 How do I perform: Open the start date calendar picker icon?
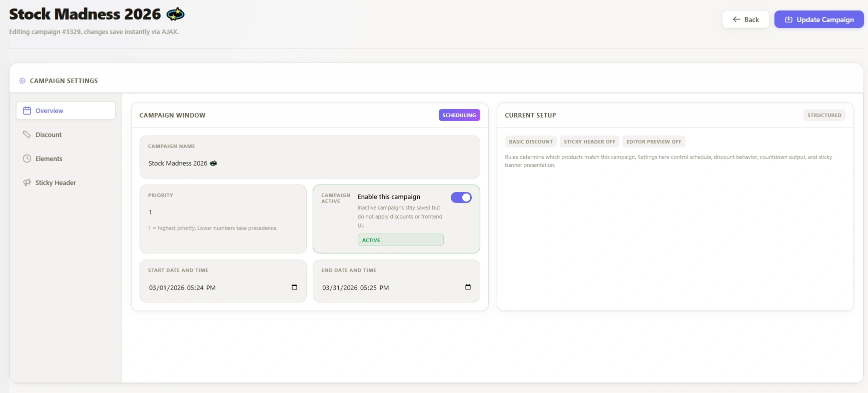coord(294,287)
